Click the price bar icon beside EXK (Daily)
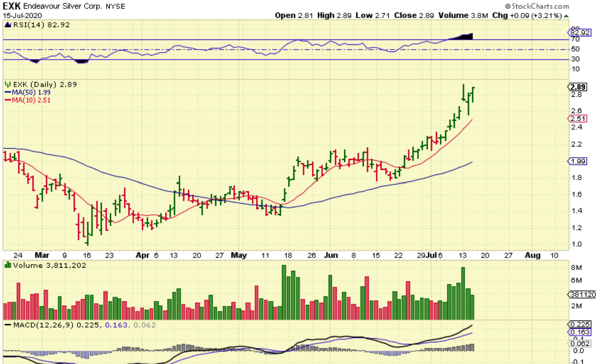597x364 pixels. pos(8,84)
